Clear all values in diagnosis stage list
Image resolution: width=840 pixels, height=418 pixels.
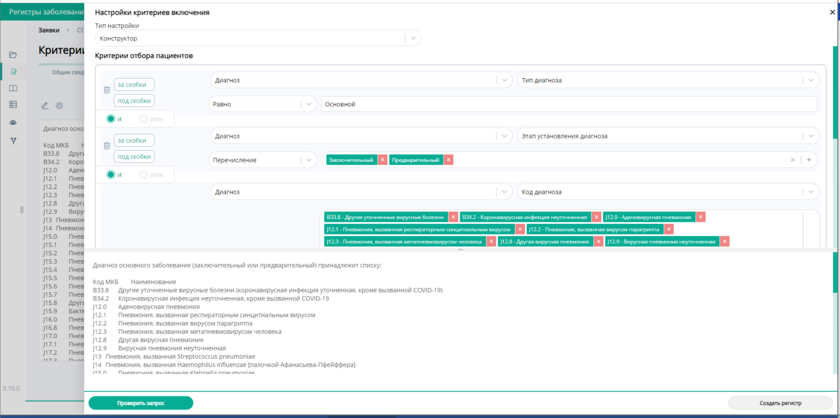793,160
